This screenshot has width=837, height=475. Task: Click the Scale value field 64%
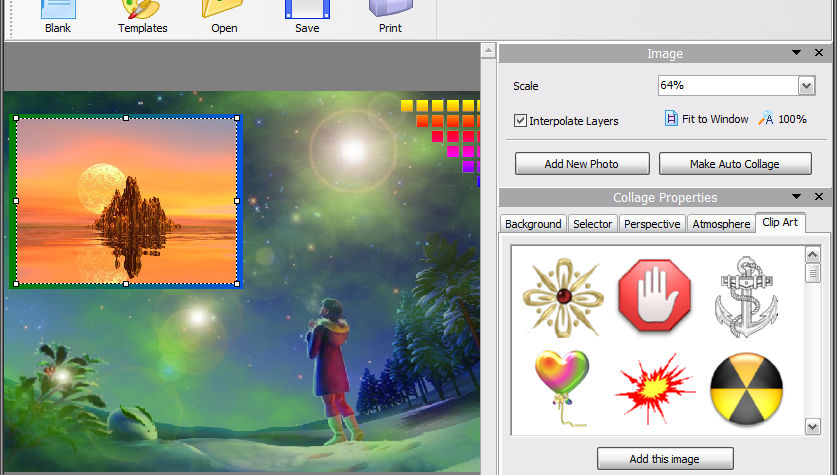728,85
